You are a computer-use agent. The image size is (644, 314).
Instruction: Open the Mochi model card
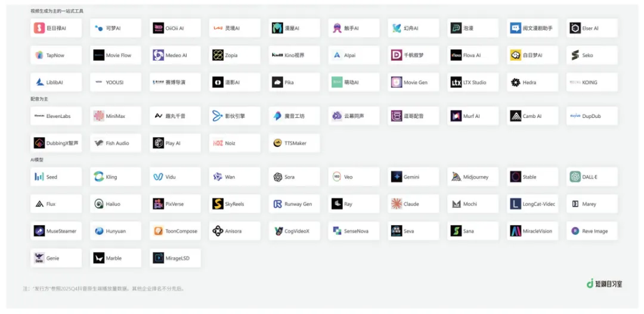coord(473,204)
